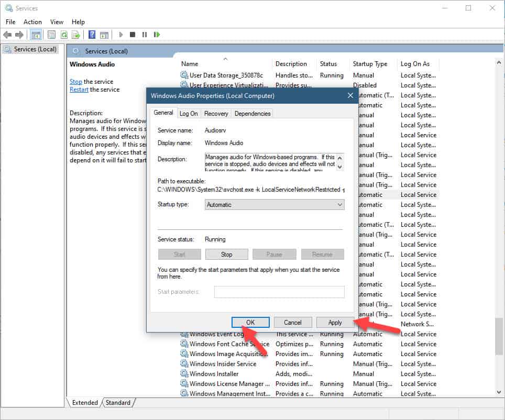The width and height of the screenshot is (505, 420).
Task: Click services list scrollbar up arrow
Action: tap(499, 62)
